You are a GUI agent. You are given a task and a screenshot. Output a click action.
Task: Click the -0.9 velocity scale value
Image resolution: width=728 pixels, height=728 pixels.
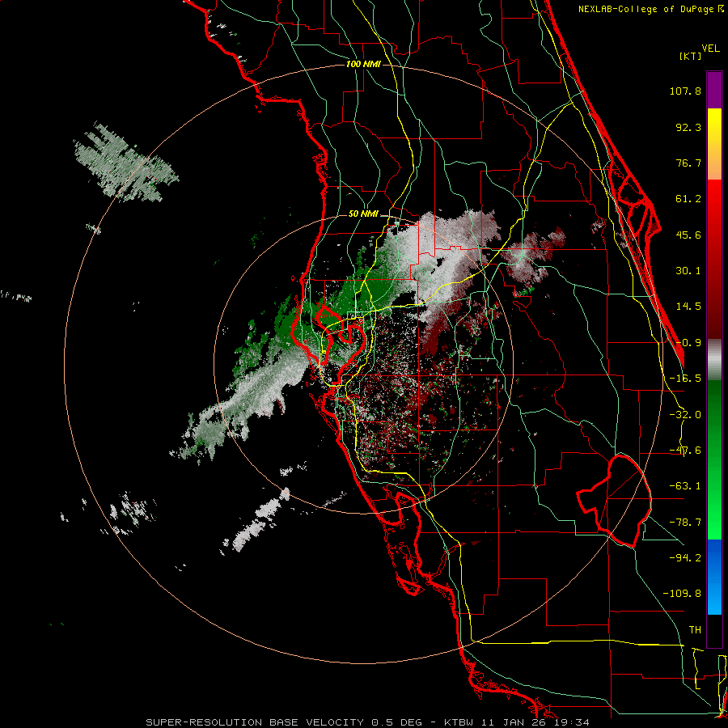pyautogui.click(x=688, y=343)
